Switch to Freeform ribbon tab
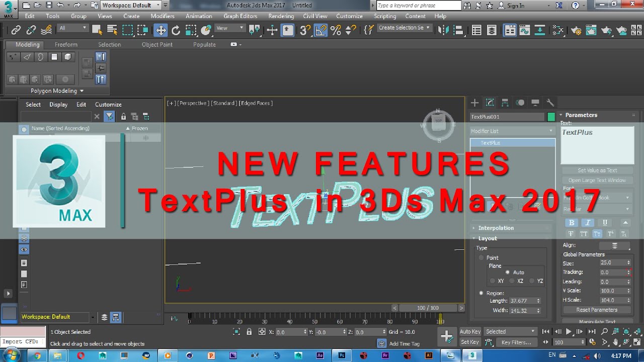Screen dimensions: 644x362 pos(66,44)
